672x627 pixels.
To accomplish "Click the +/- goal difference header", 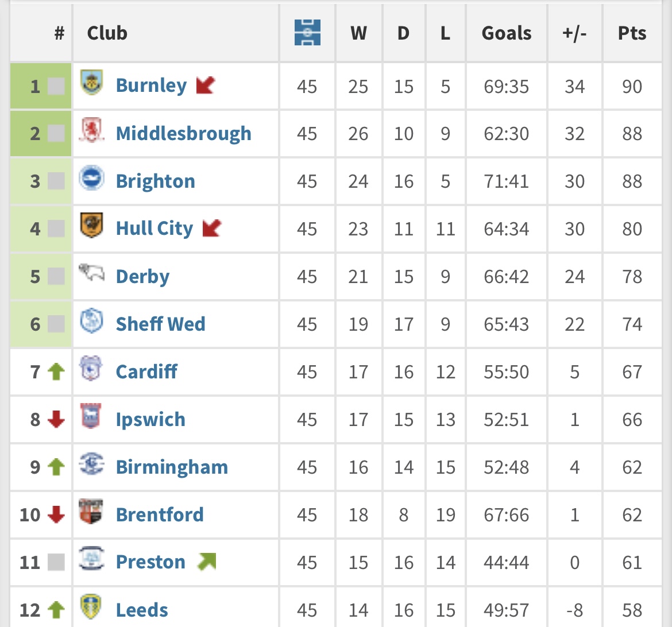I will click(x=574, y=33).
